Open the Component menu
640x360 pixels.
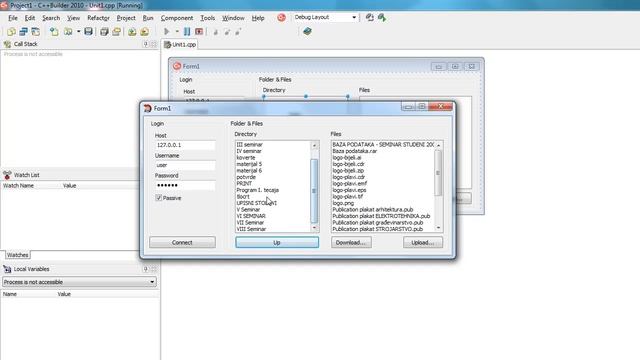(x=177, y=18)
